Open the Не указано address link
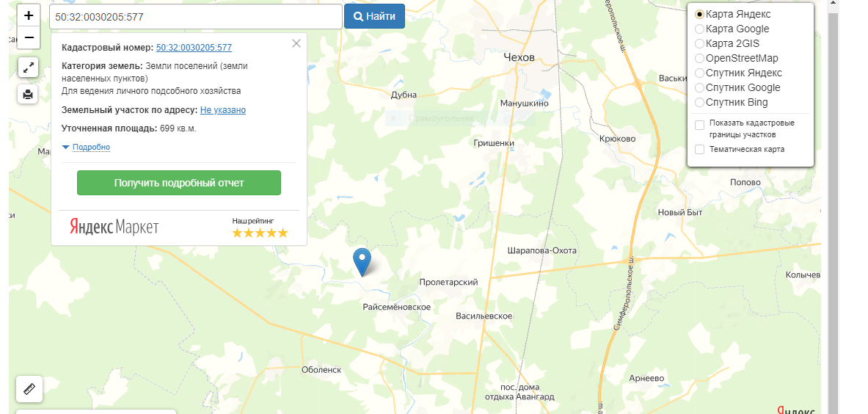Image resolution: width=868 pixels, height=414 pixels. tap(222, 110)
